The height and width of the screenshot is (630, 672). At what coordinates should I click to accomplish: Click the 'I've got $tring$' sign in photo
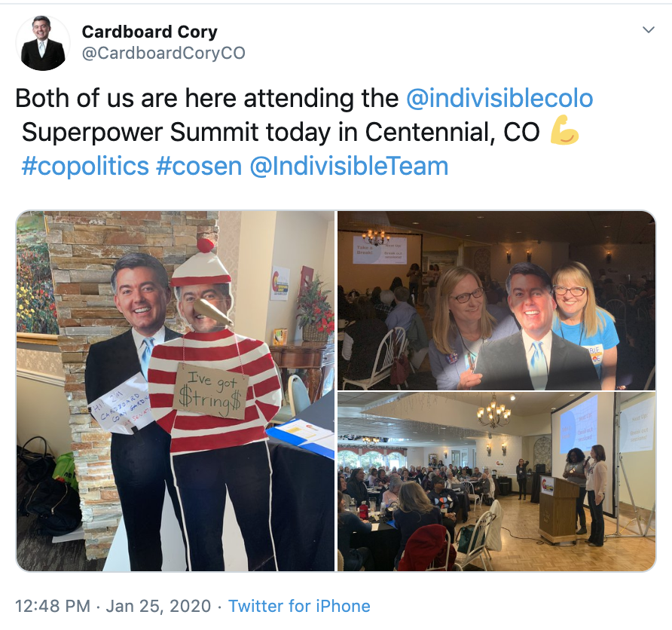click(212, 391)
